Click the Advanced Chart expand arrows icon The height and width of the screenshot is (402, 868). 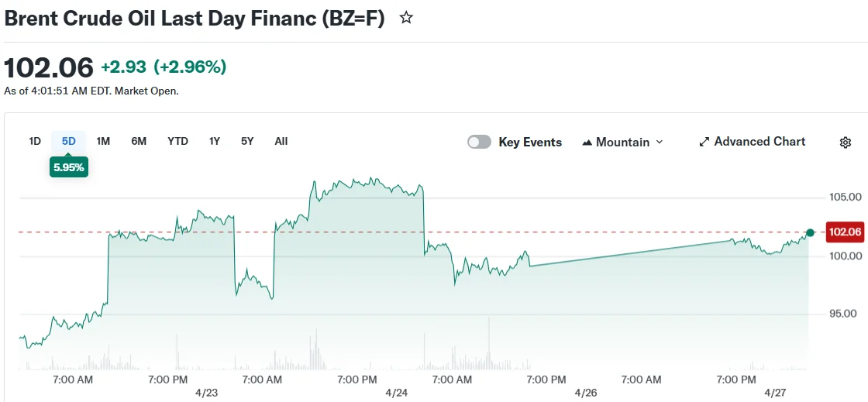[x=704, y=142]
